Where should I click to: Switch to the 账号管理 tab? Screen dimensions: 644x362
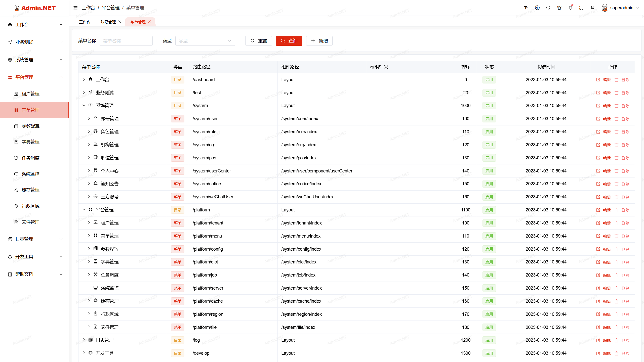(108, 22)
